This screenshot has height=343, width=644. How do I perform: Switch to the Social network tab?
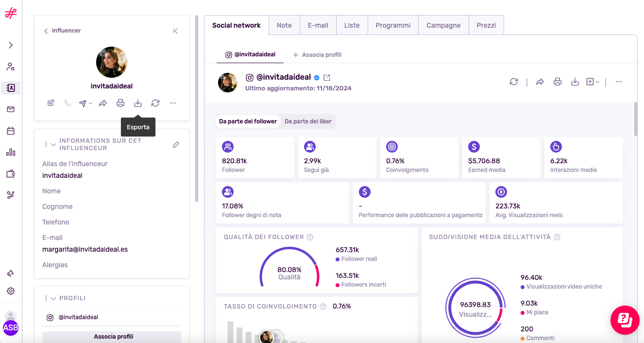(237, 25)
